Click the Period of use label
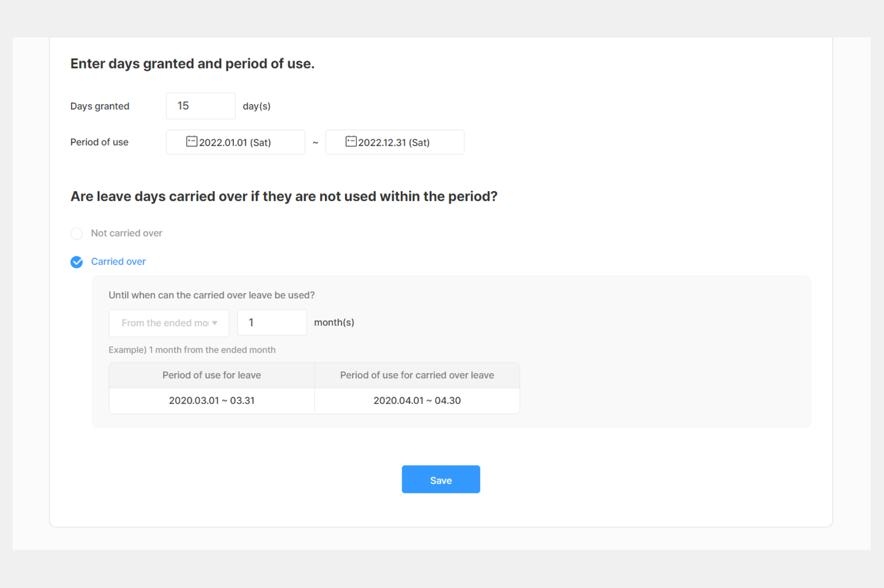The width and height of the screenshot is (884, 588). [x=99, y=142]
